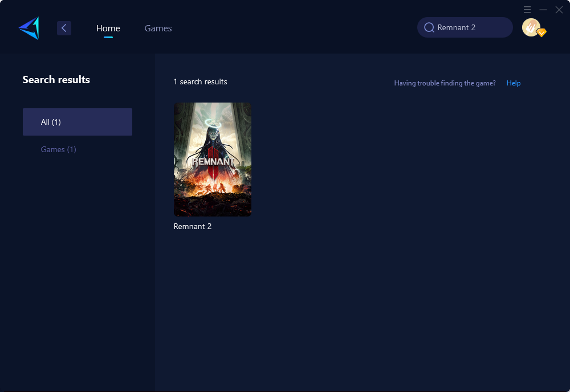Open the hamburger menu icon
The height and width of the screenshot is (392, 570).
coord(527,10)
